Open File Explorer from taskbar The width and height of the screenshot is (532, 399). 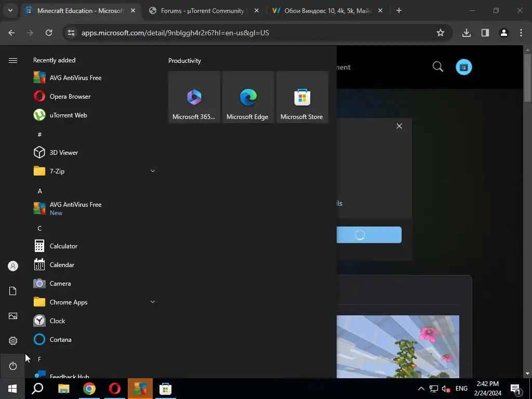[63, 389]
